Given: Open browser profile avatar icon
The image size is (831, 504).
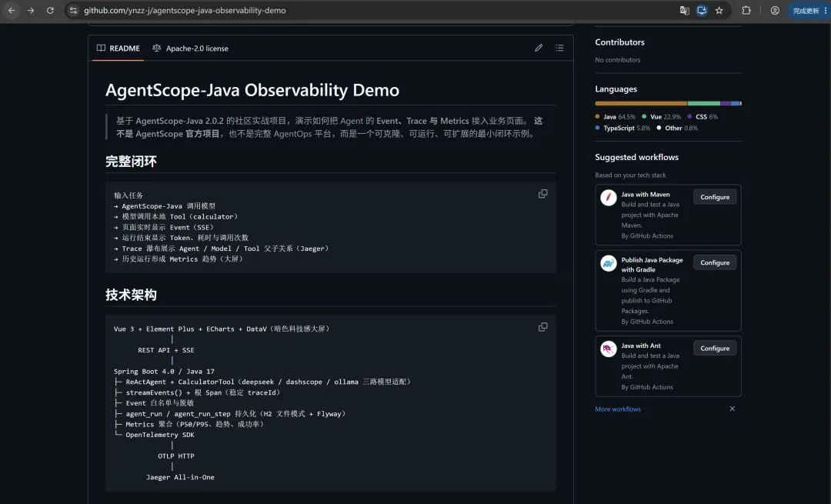Looking at the screenshot, I should [x=775, y=11].
